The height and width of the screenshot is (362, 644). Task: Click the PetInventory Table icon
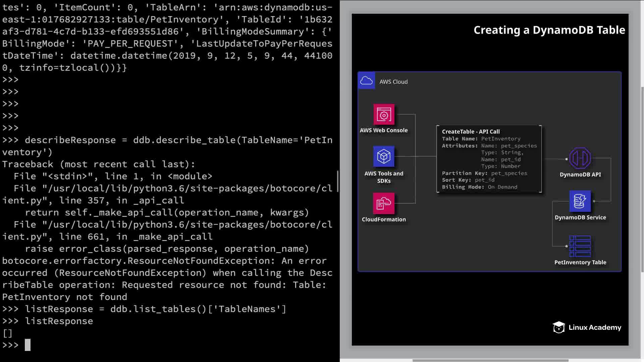(x=580, y=246)
